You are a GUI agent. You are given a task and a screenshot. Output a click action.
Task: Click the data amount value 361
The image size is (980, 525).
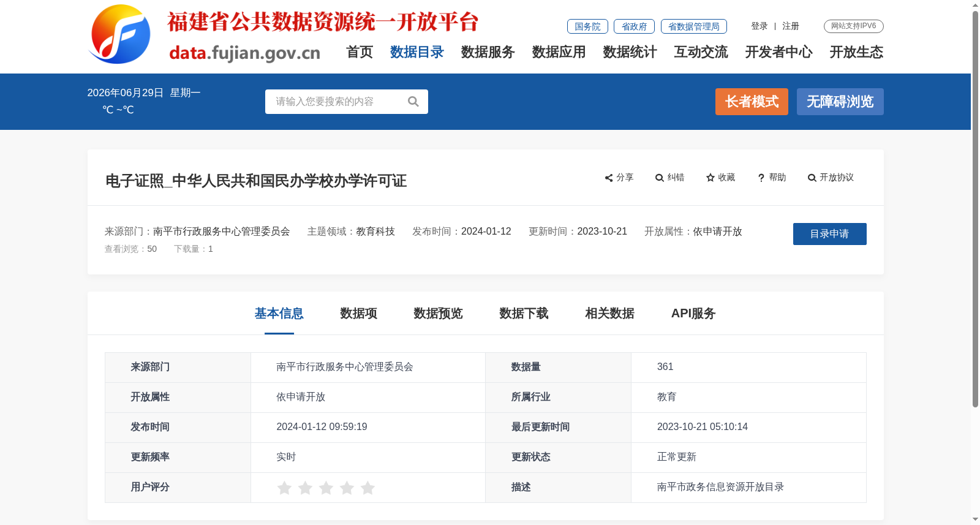tap(665, 367)
